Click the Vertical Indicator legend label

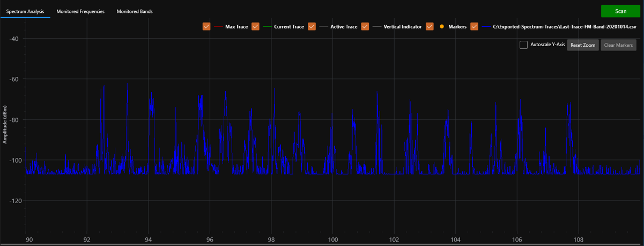[403, 26]
